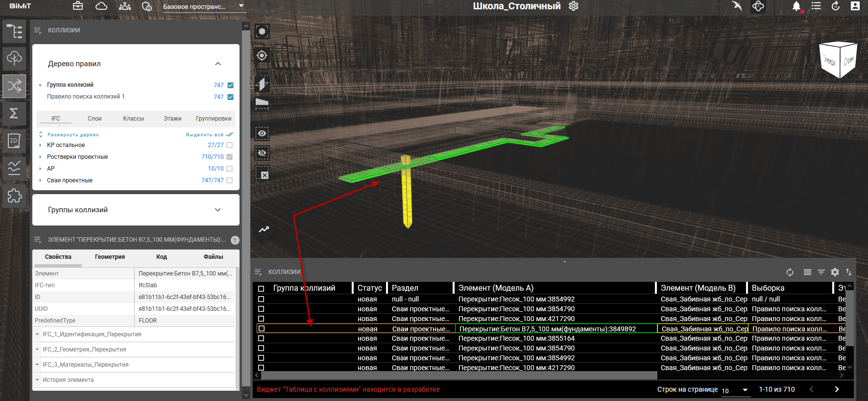Open the 2D document view icon
The width and height of the screenshot is (868, 401).
coord(14,141)
